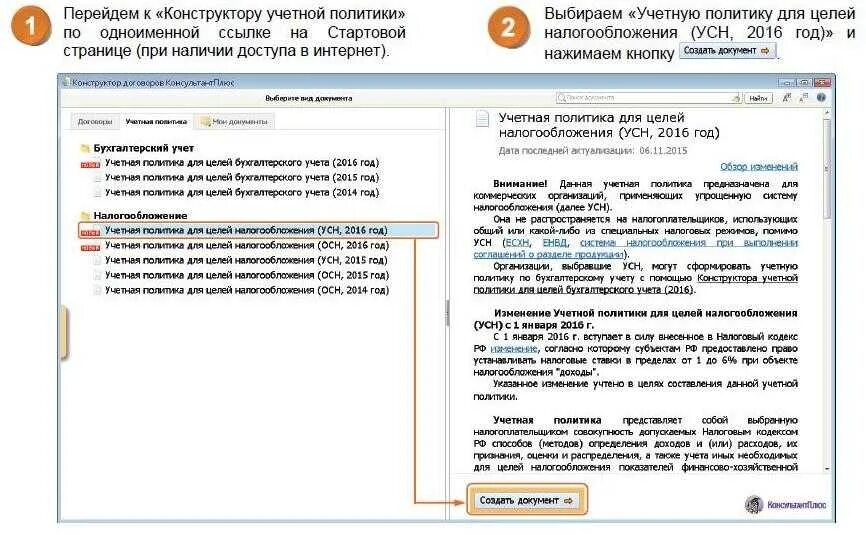866x535 pixels.
Task: Click into the Поиск документа search field
Action: click(648, 98)
